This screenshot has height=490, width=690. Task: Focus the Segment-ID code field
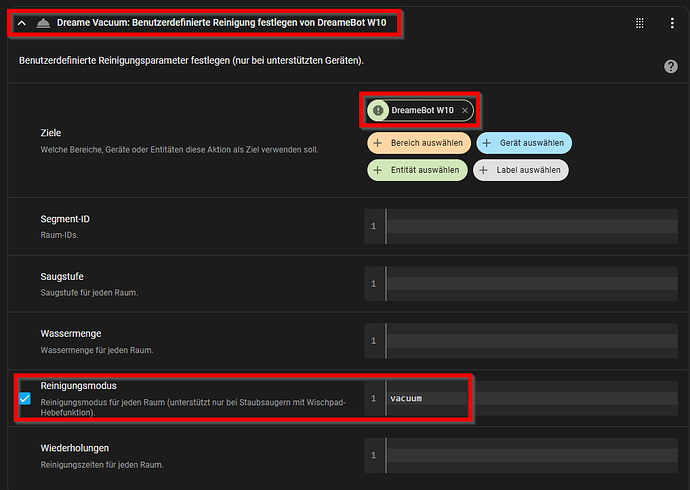521,227
